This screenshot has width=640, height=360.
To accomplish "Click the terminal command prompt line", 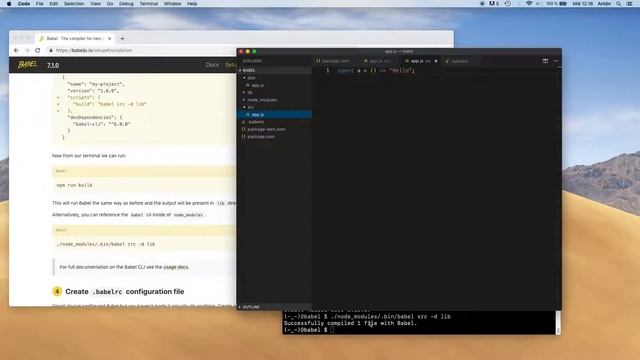I will tap(309, 330).
